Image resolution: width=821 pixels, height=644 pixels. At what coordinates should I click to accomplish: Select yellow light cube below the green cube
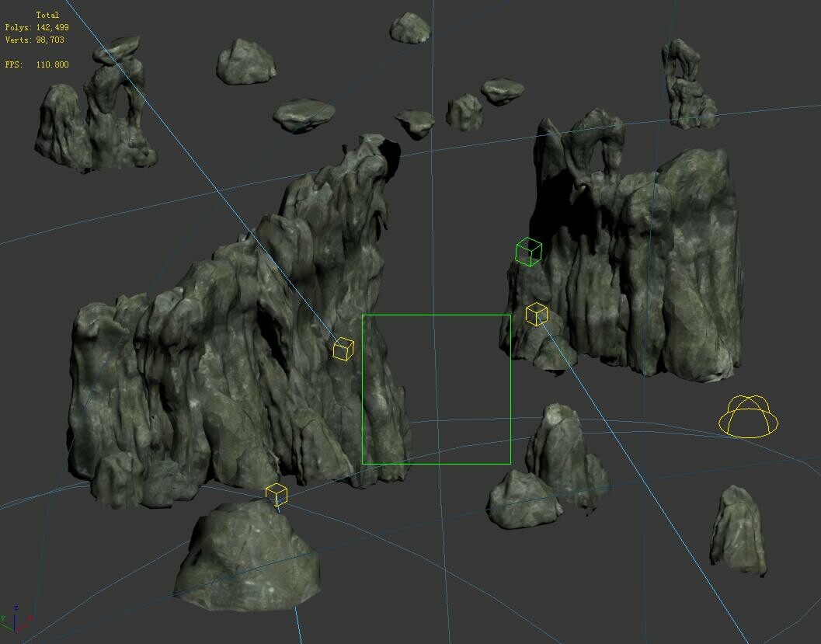tap(537, 314)
